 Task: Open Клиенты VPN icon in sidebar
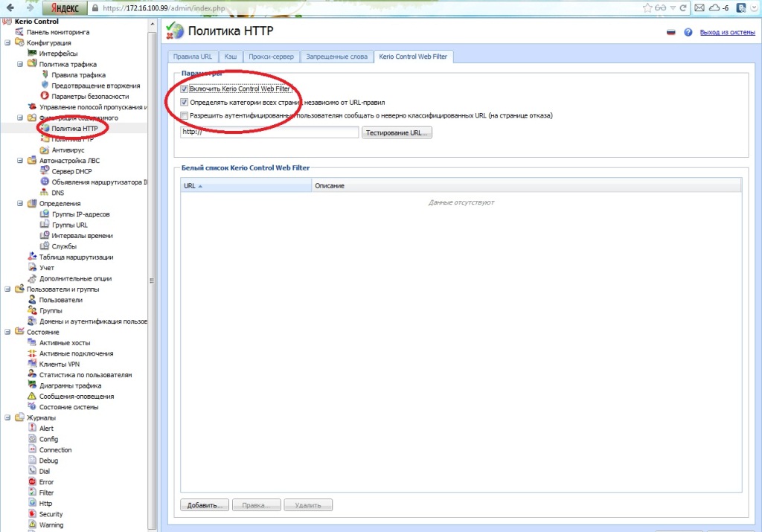tap(31, 365)
